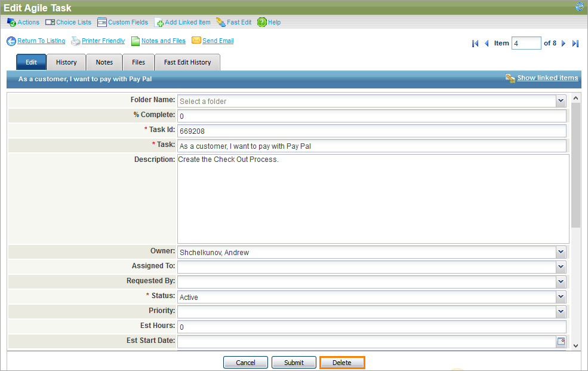The height and width of the screenshot is (371, 588).
Task: Click Add Linked Item in toolbar
Action: 188,23
